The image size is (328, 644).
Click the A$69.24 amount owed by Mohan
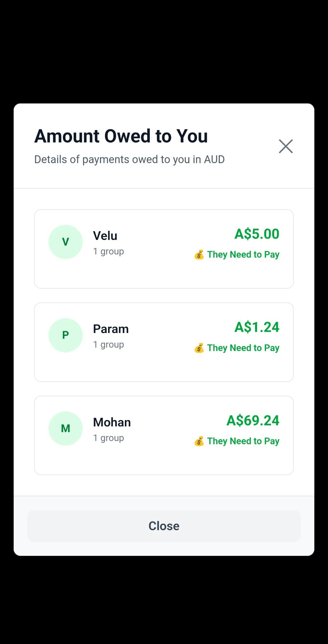tap(253, 420)
